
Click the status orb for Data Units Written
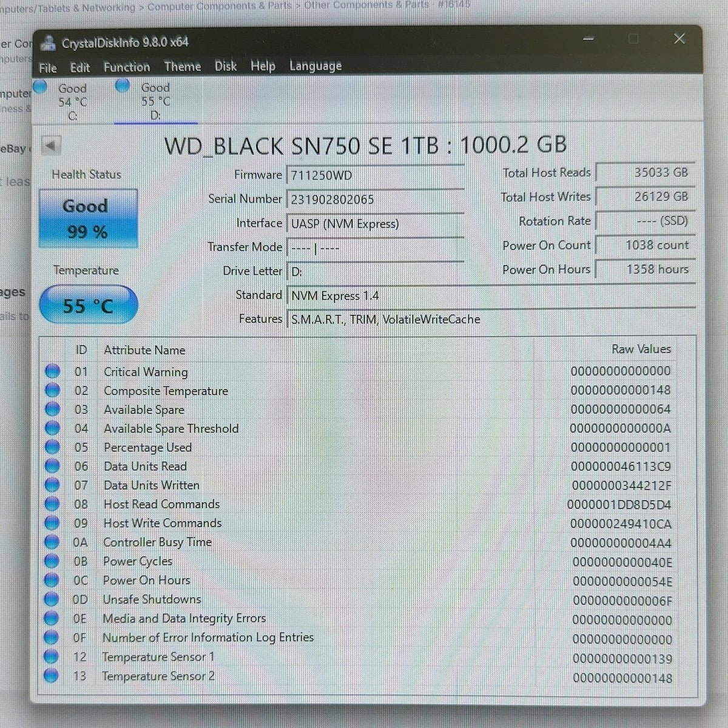point(53,485)
